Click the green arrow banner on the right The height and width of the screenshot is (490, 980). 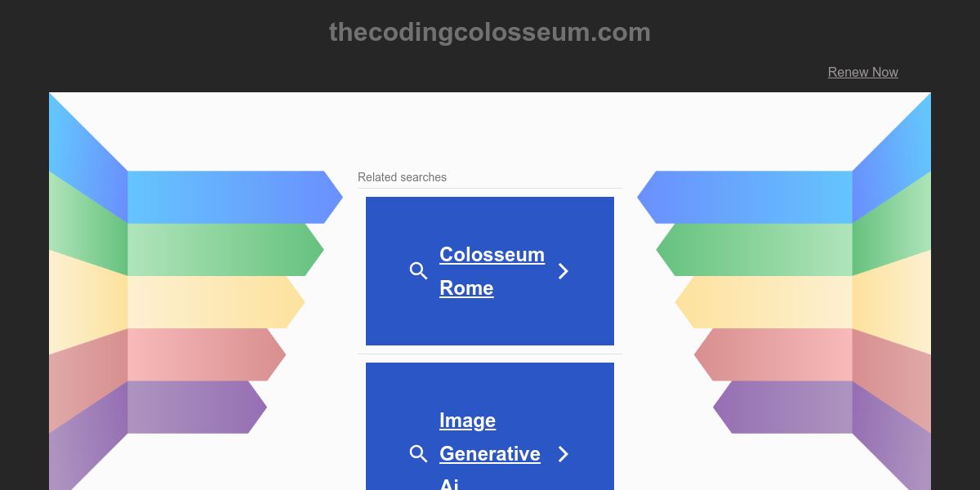(755, 249)
